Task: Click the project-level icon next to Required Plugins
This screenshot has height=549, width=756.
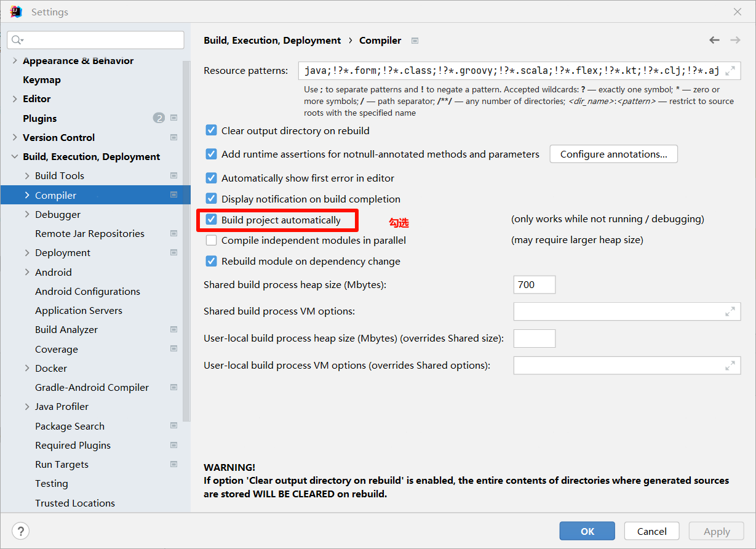Action: (174, 445)
